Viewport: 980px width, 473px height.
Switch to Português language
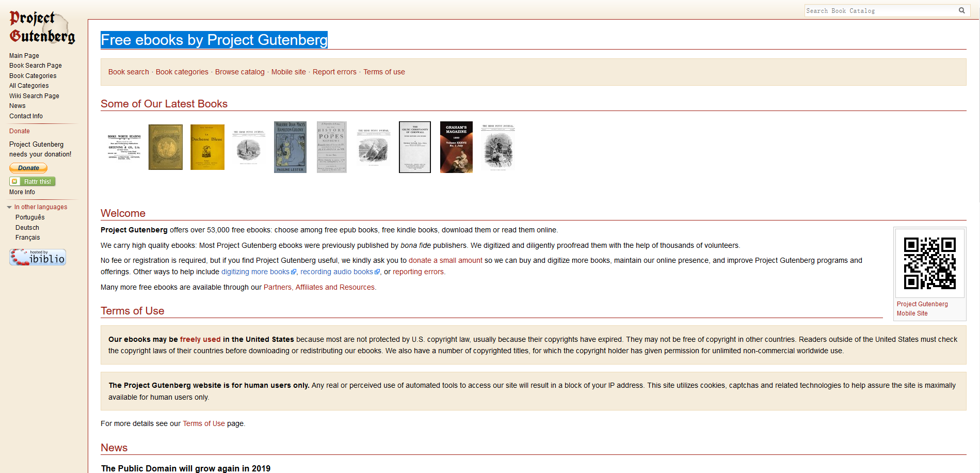(30, 217)
